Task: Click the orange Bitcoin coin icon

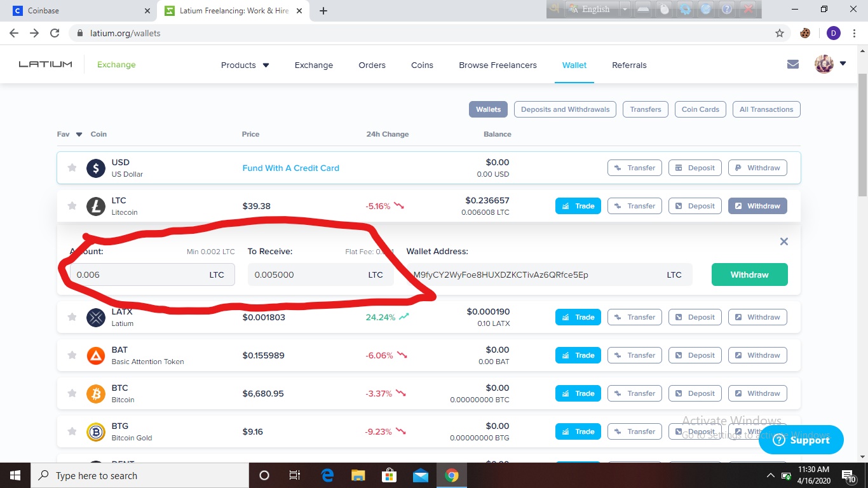Action: (x=96, y=393)
